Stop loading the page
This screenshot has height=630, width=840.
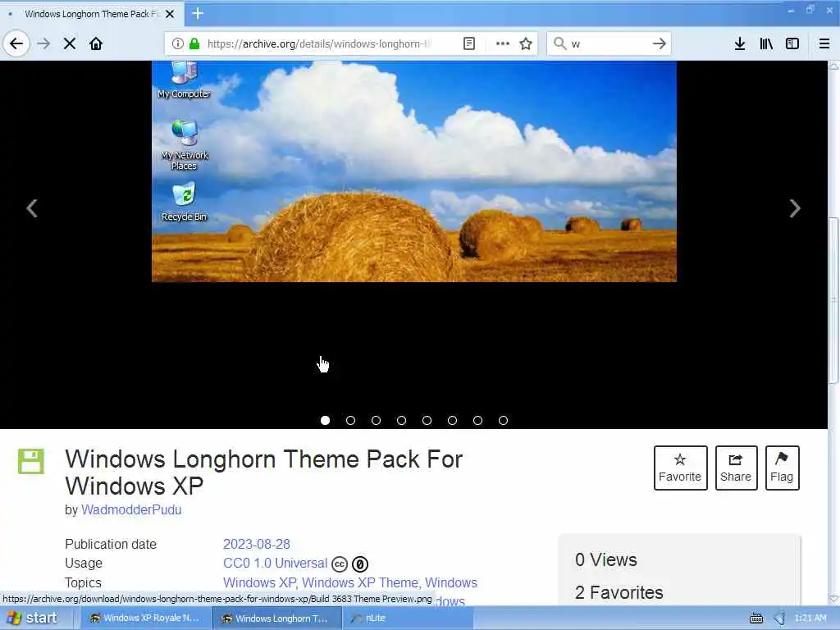pyautogui.click(x=70, y=43)
